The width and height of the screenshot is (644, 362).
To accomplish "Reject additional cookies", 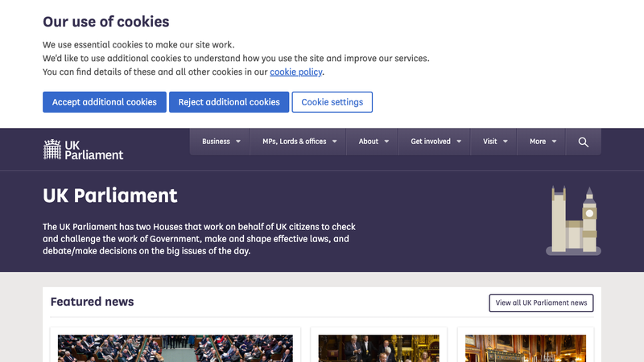I will point(229,102).
